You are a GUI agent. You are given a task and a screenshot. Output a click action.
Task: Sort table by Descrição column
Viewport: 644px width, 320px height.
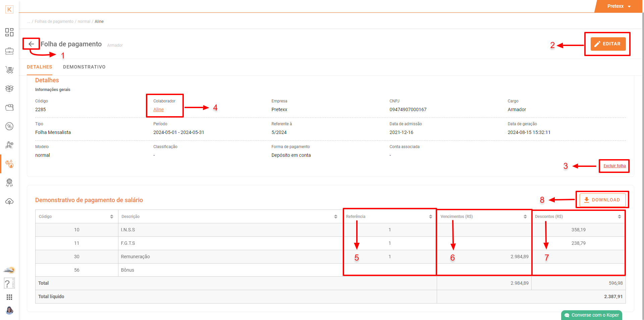[x=335, y=217]
